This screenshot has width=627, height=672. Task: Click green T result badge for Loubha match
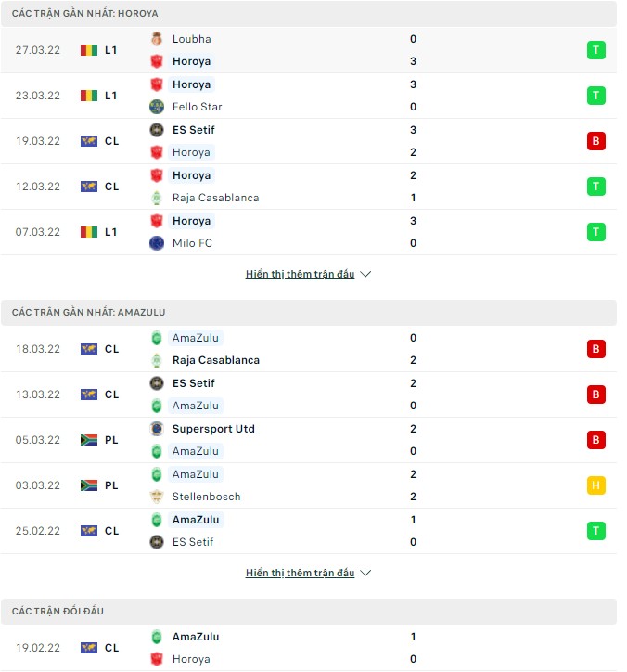[595, 50]
